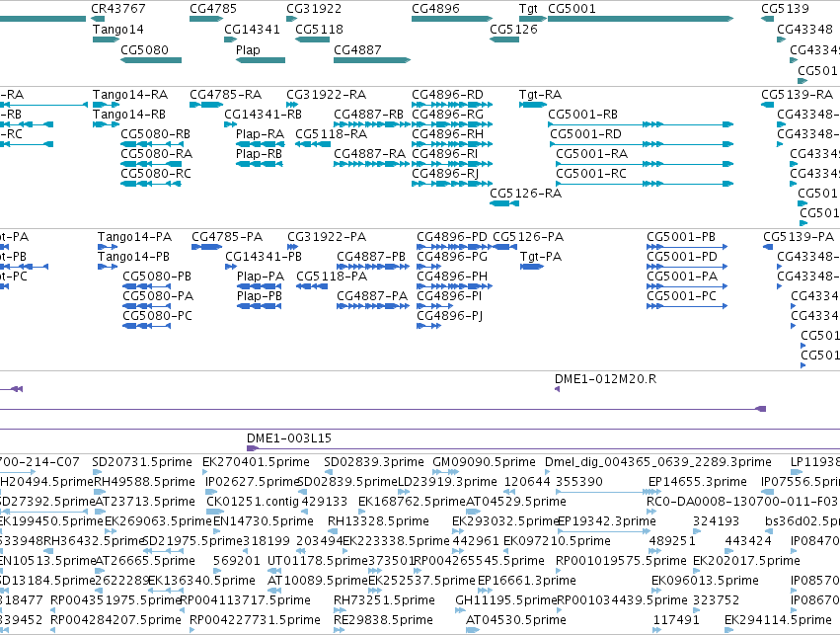This screenshot has height=635, width=840.
Task: Select the CG14341 gene label
Action: click(x=252, y=30)
